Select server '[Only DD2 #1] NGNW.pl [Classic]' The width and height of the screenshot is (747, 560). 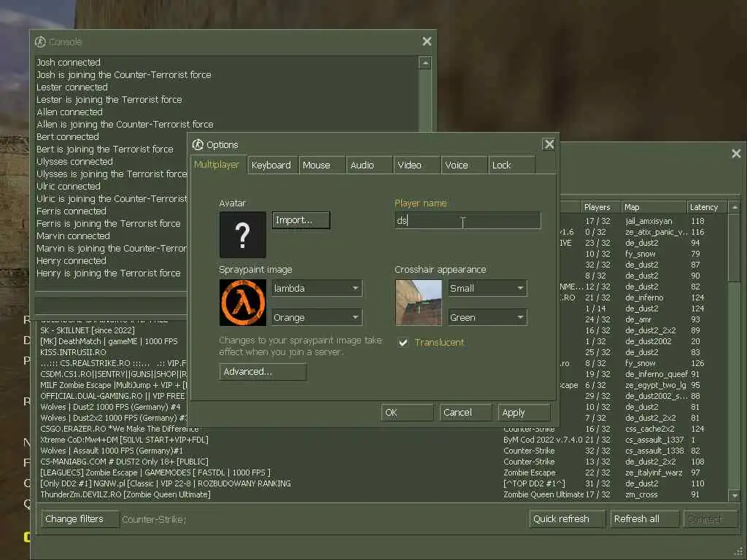(166, 484)
